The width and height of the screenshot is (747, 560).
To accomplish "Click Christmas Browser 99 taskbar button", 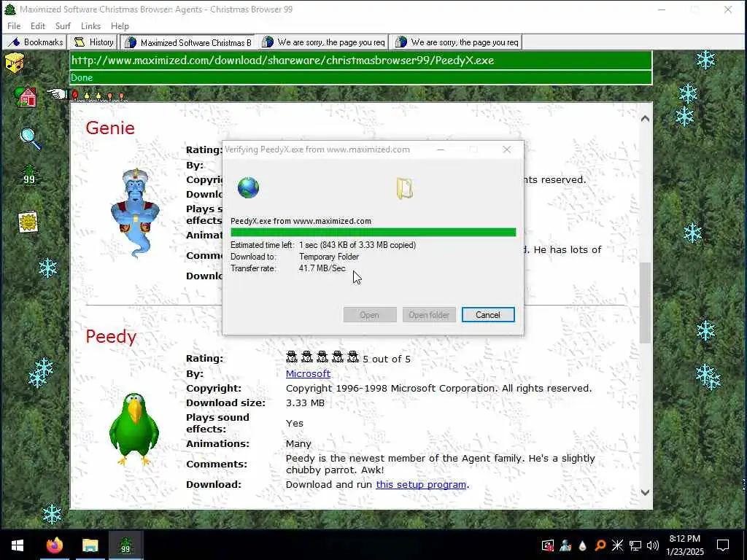I will click(x=125, y=545).
